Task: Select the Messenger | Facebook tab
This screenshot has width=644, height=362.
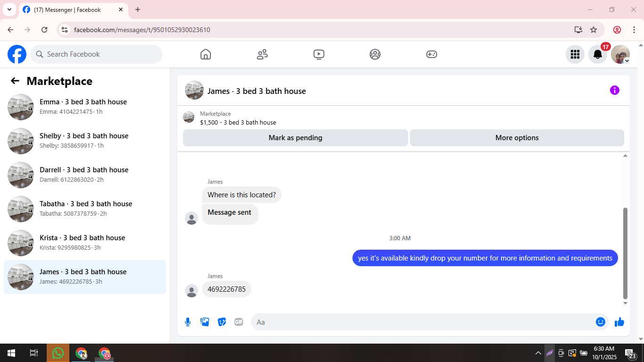Action: [67, 10]
